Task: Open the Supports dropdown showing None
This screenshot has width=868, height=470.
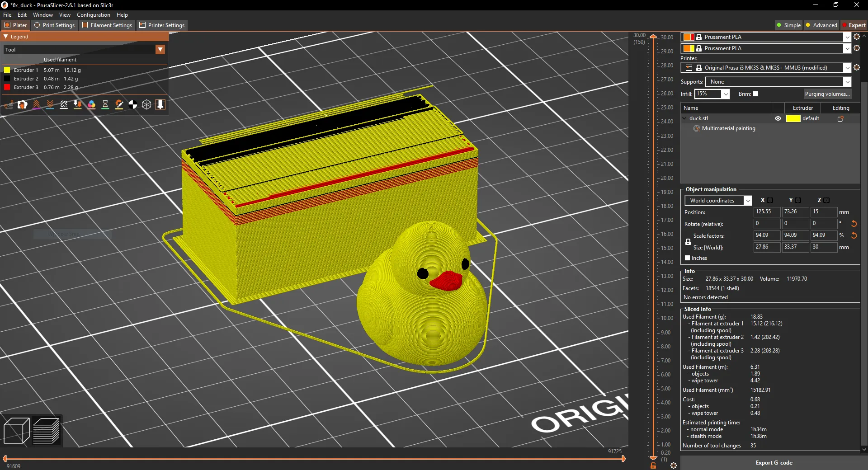Action: [x=778, y=82]
